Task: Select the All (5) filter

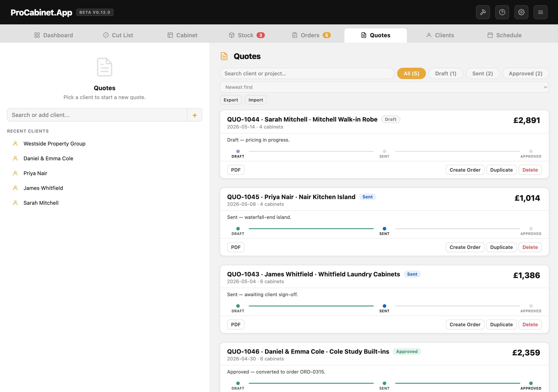Action: [411, 73]
